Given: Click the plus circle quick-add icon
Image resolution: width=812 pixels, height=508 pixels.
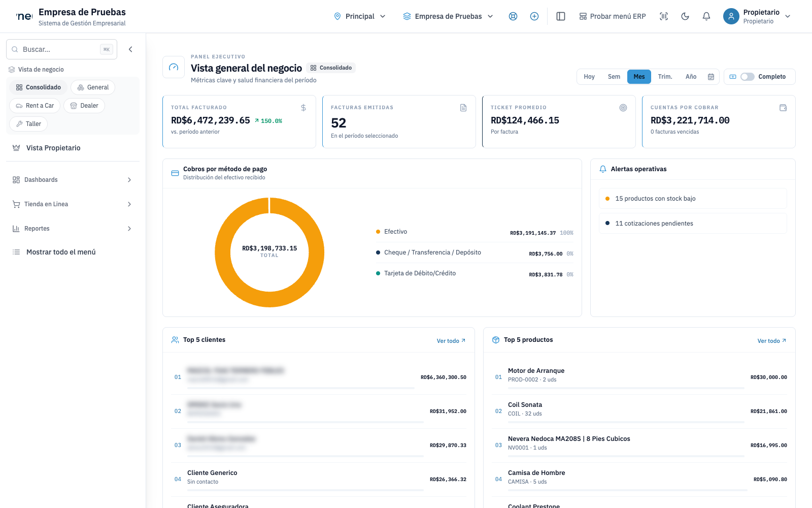Looking at the screenshot, I should coord(534,16).
